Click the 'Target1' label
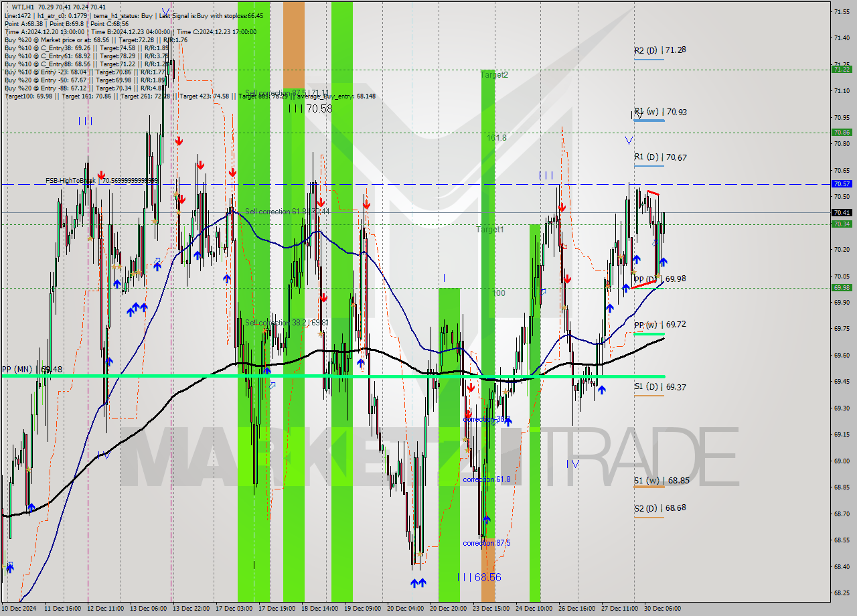The width and height of the screenshot is (857, 616). pos(489,230)
